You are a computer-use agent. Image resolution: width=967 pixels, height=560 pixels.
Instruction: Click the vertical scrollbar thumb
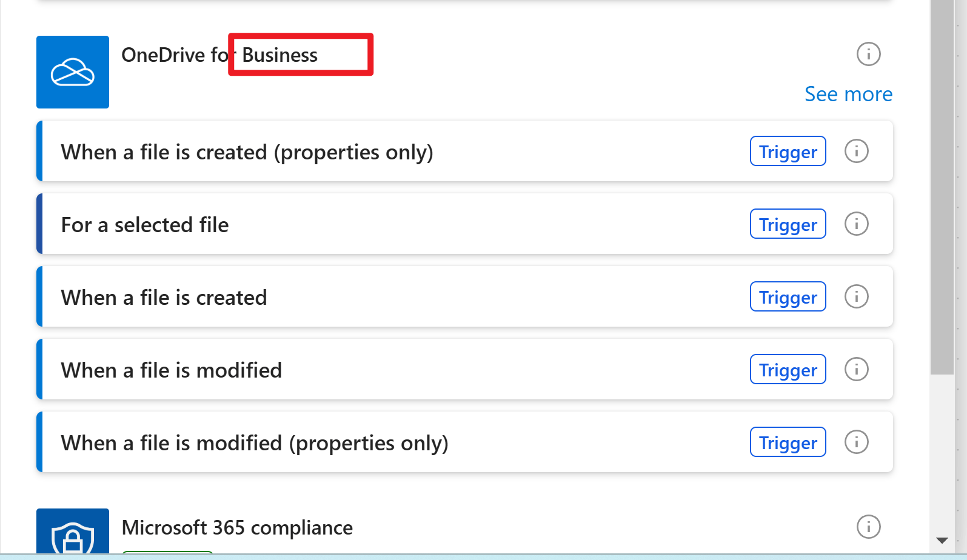[x=942, y=187]
